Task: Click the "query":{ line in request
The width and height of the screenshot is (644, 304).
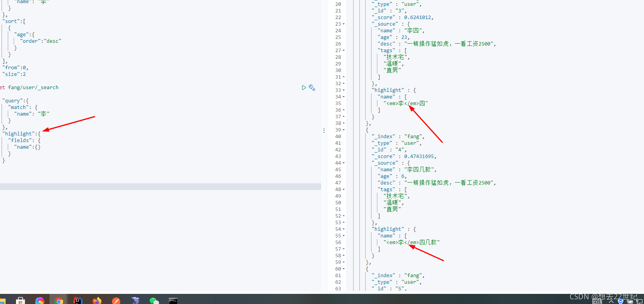Action: click(x=15, y=101)
